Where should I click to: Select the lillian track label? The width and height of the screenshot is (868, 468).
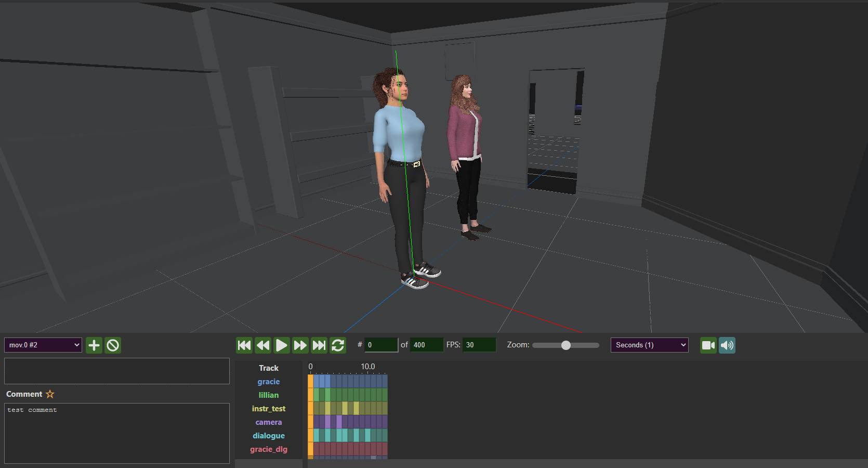[269, 395]
